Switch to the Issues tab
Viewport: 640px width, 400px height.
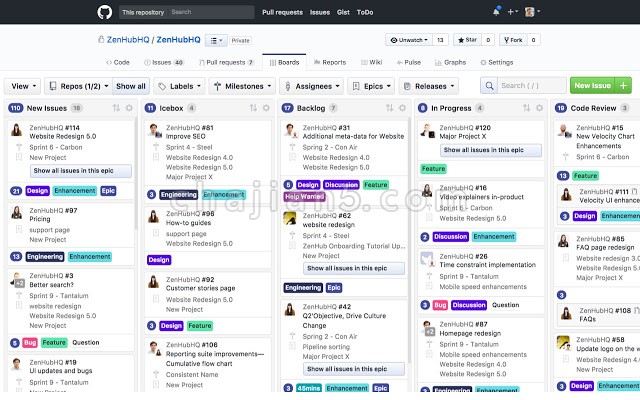[x=164, y=62]
